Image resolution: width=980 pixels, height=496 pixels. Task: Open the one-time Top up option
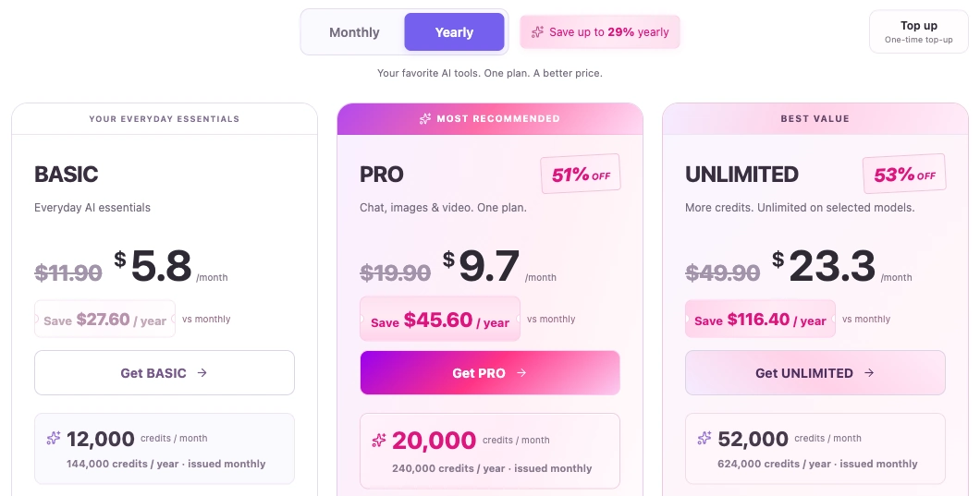tap(919, 31)
